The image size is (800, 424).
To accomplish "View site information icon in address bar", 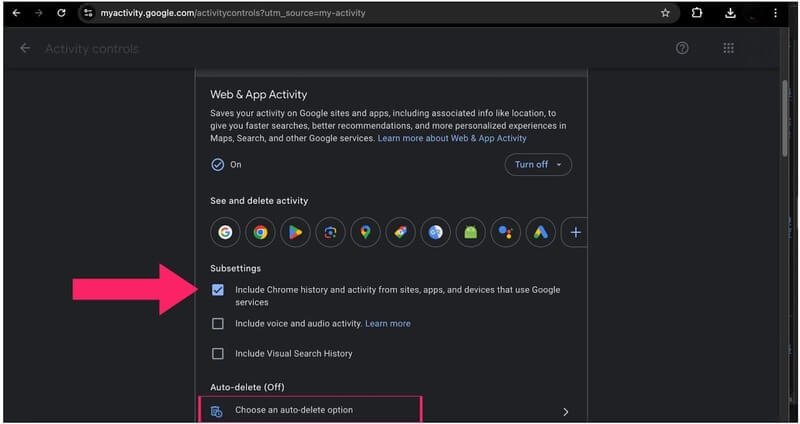I will [x=88, y=13].
